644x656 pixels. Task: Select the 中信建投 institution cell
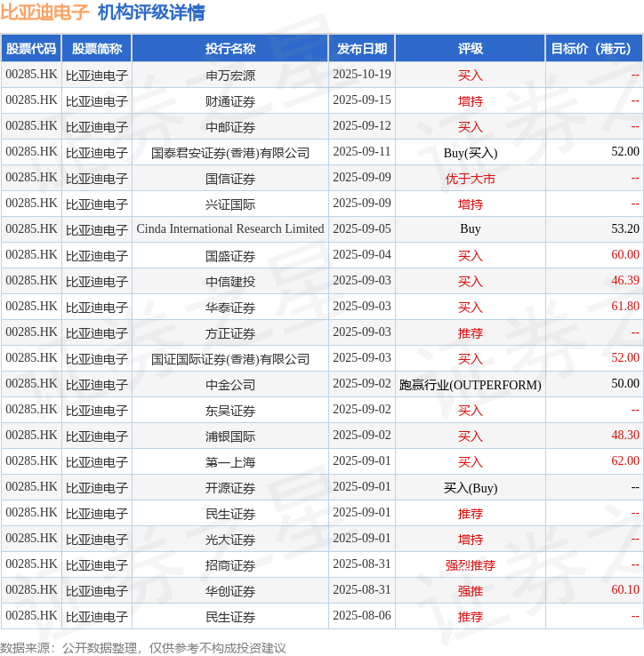pyautogui.click(x=229, y=282)
